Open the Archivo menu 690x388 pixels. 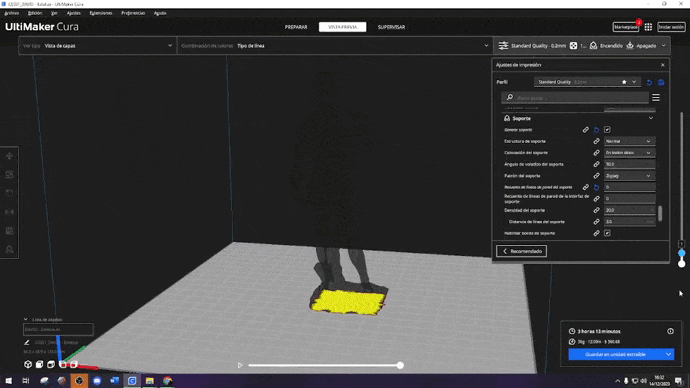[x=11, y=13]
